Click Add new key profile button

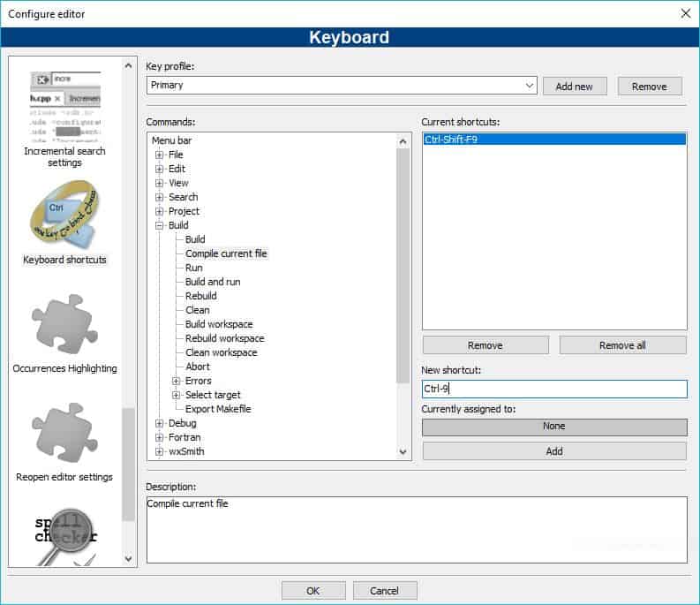575,87
